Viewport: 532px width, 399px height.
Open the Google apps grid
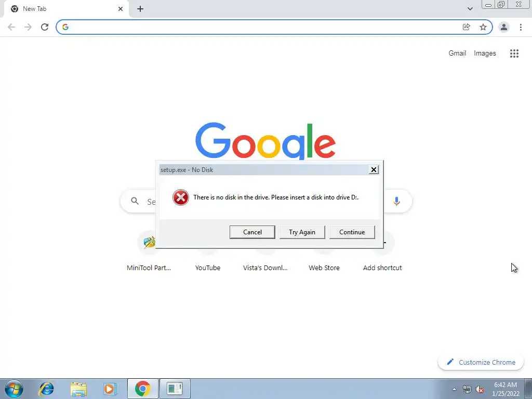point(514,54)
